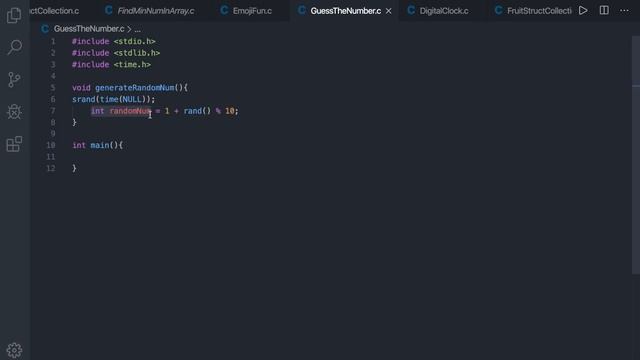
Task: Click GuessTheNumber.c in the breadcrumb
Action: click(x=89, y=29)
